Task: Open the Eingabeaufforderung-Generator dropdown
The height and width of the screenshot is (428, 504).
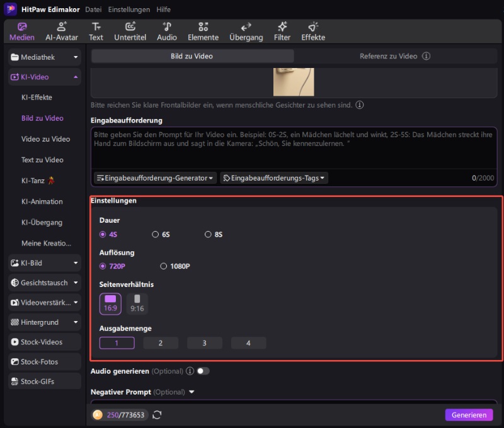Action: coord(155,178)
